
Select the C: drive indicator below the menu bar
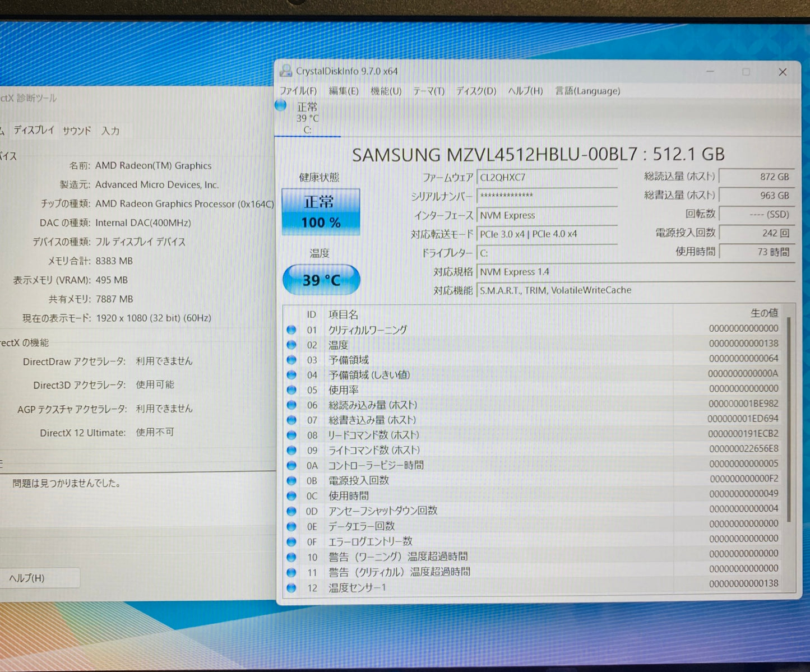(x=307, y=118)
